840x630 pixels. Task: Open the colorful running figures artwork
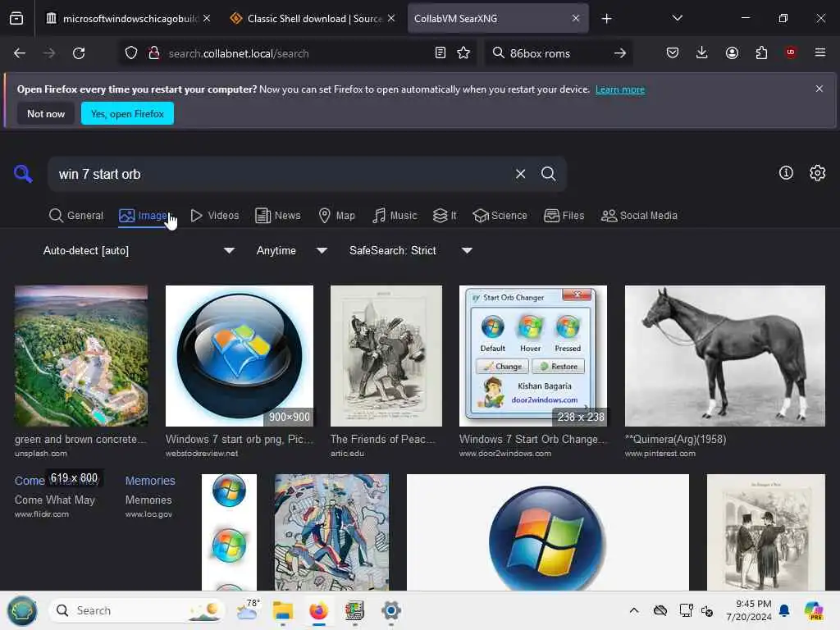[x=331, y=532]
